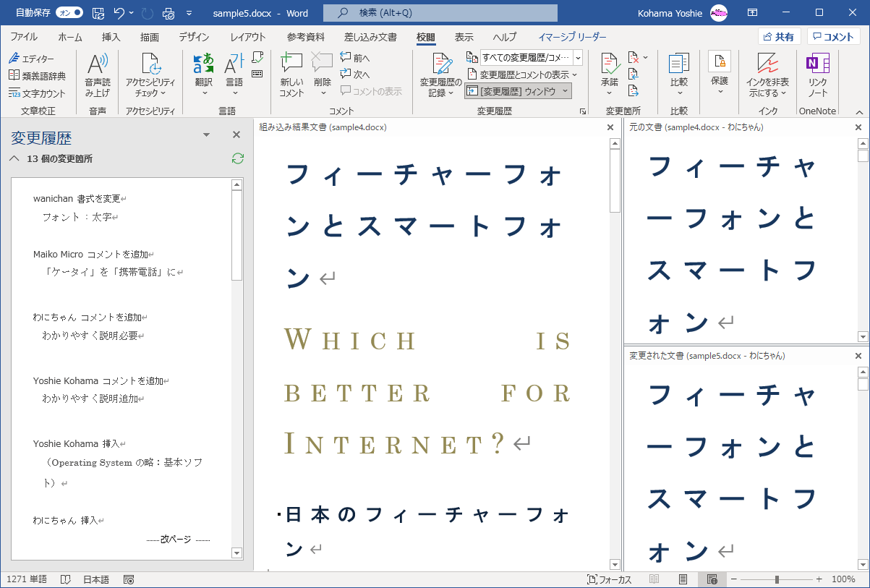Open the thesaurus (類義語辞典)
Screen dimensions: 870x588
pos(37,76)
